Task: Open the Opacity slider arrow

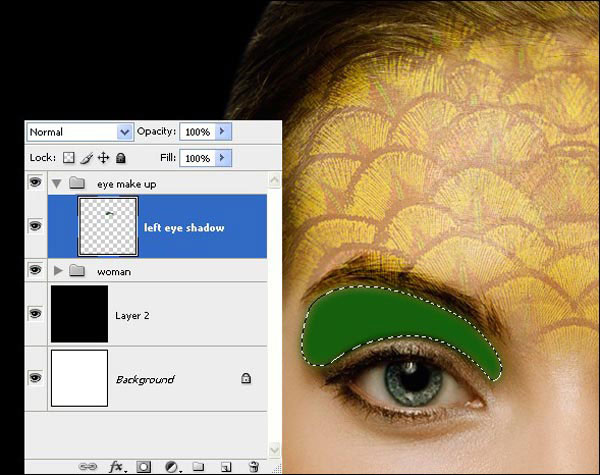Action: [222, 132]
